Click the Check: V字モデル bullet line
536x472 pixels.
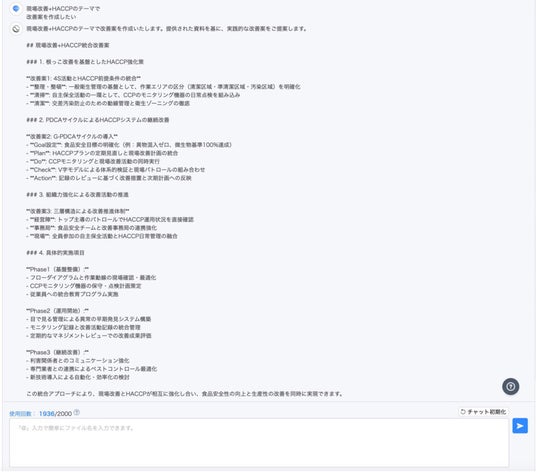coord(116,170)
